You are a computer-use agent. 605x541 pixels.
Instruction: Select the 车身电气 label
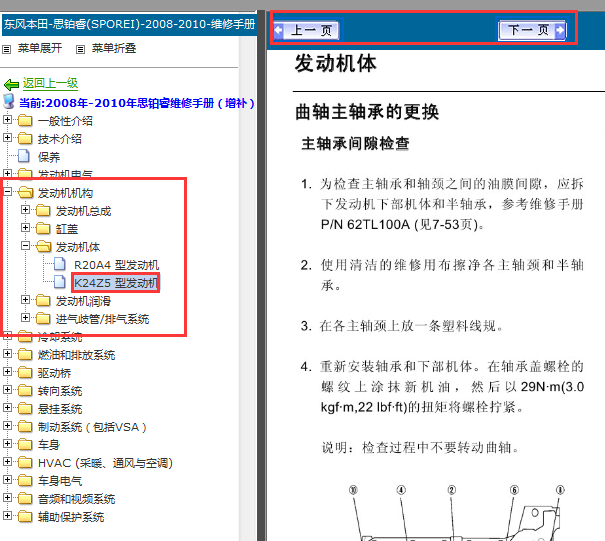click(59, 481)
